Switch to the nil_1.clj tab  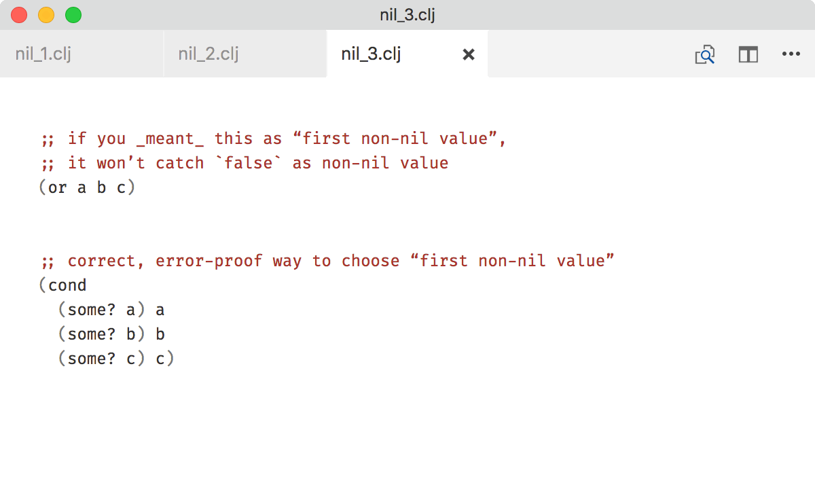coord(41,53)
